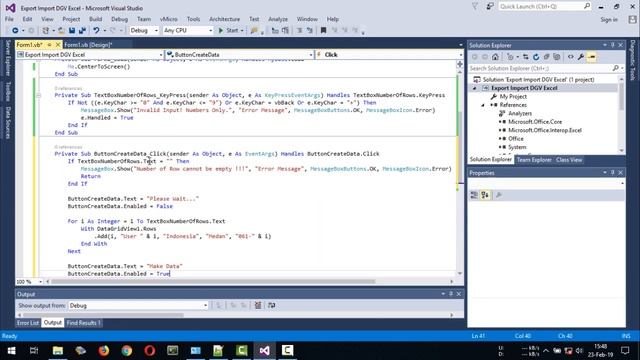Click the Quick Launch search field
This screenshot has height=360, width=640.
(544, 6)
